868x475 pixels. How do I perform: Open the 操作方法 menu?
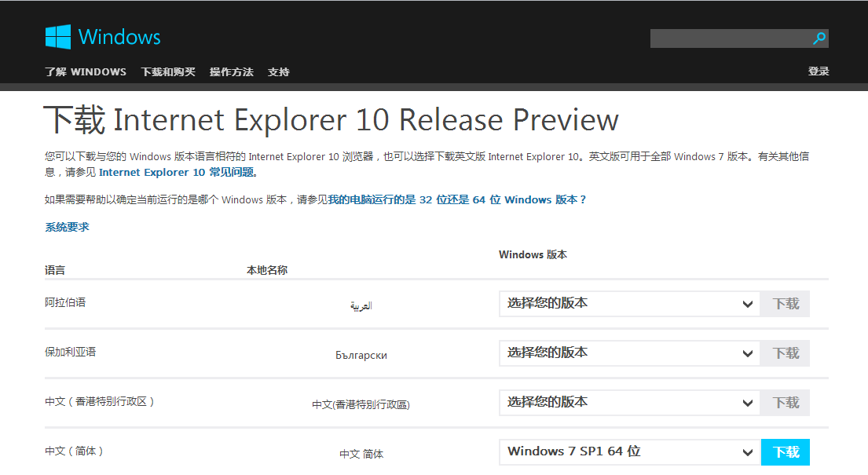tap(232, 72)
